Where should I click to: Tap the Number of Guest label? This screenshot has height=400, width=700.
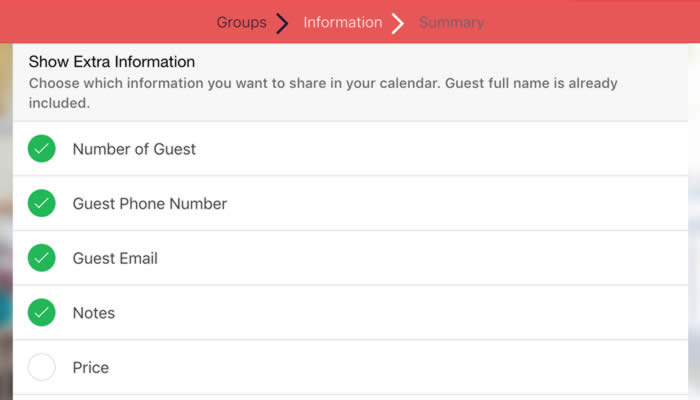[x=134, y=149]
